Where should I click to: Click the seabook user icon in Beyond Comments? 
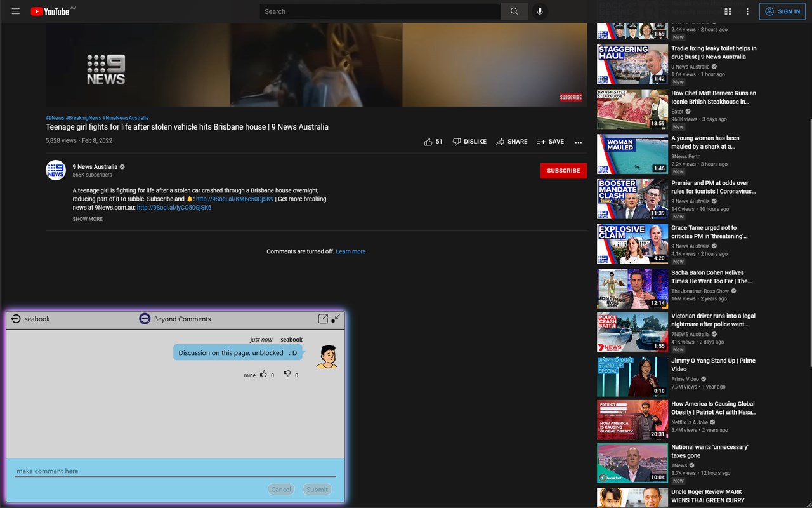16,319
